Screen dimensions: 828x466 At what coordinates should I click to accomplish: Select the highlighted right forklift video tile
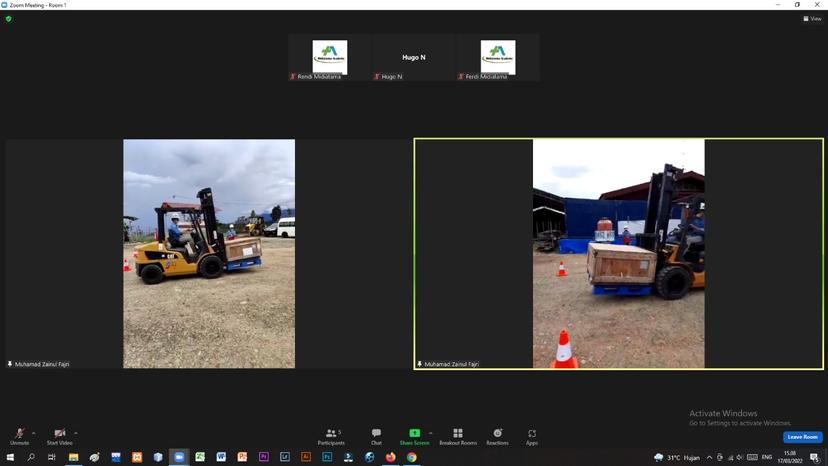(x=618, y=254)
